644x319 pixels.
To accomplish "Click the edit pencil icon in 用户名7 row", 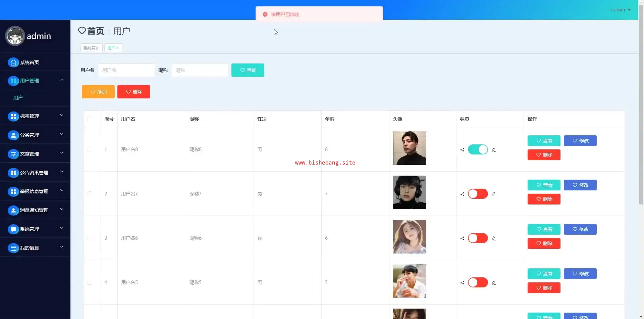I will click(x=494, y=194).
